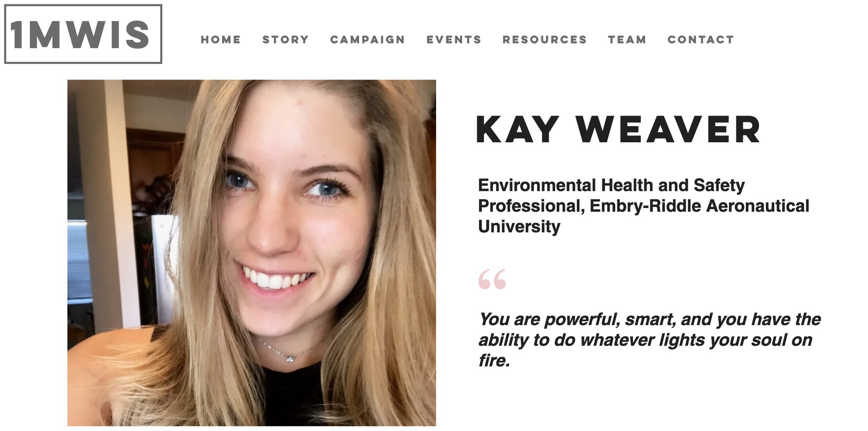Open the RESOURCES page

coord(545,40)
